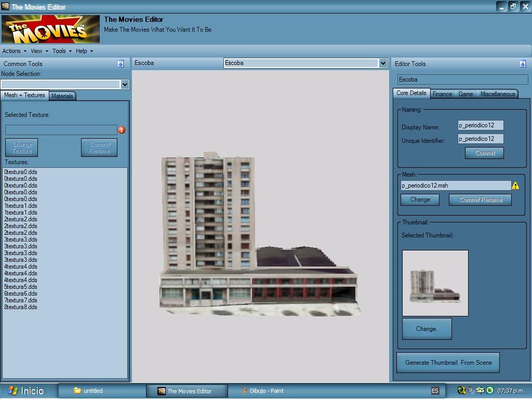Click the Escoba name field in Editor Tools
This screenshot has height=399, width=532.
pos(463,79)
